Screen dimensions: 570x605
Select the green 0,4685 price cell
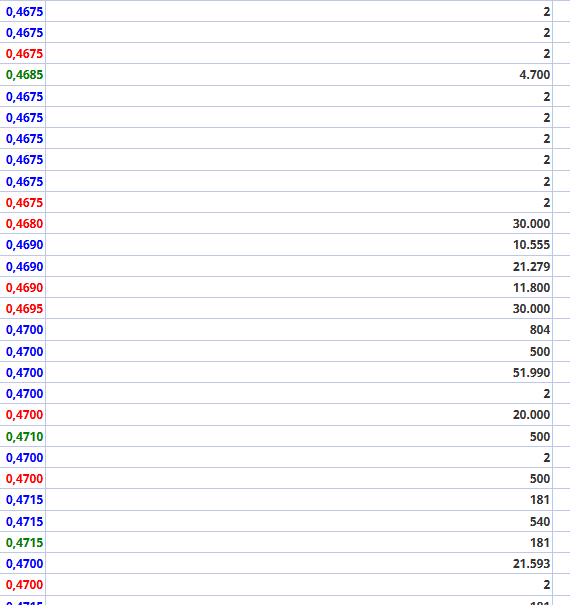22,74
